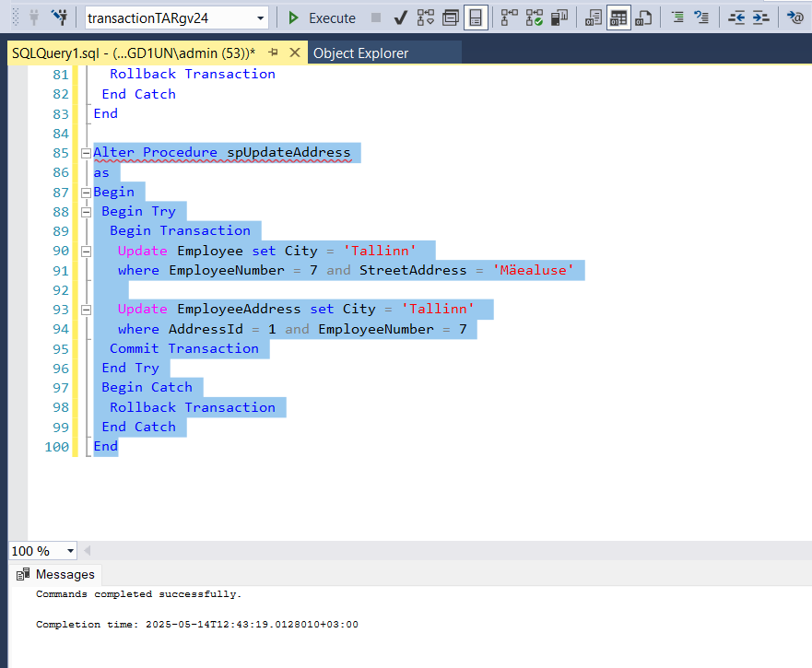Click the 'End' keyword on line 83
The image size is (812, 668).
coord(106,113)
